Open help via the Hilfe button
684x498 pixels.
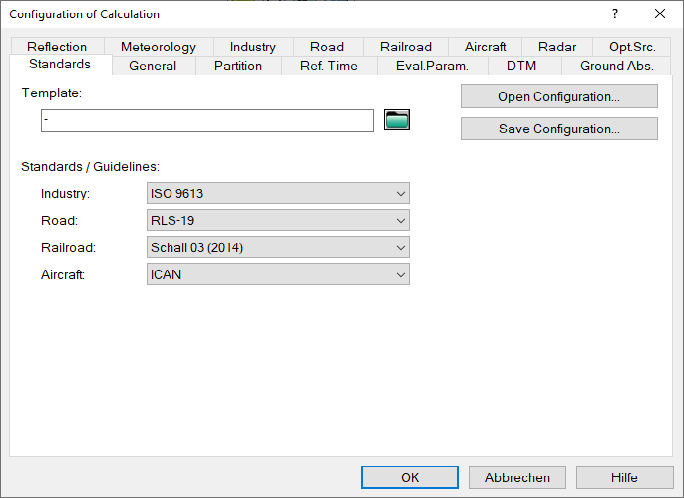click(x=624, y=477)
